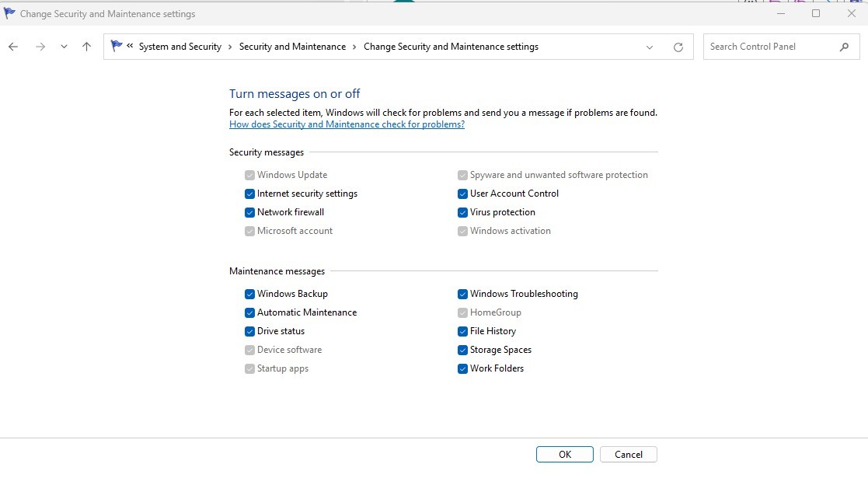Click the disabled Startup apps checkbox

249,368
